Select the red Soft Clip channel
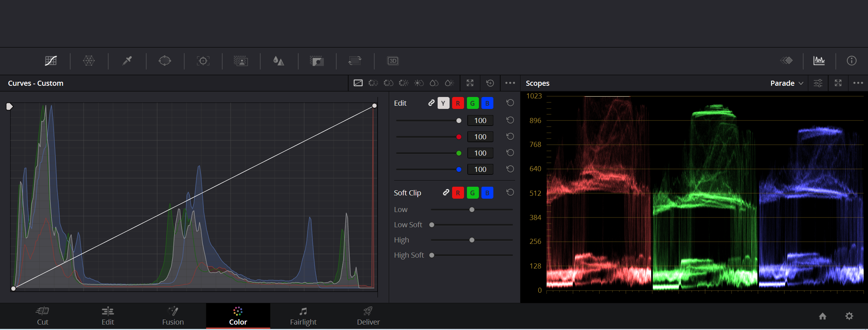868x330 pixels. (x=458, y=193)
